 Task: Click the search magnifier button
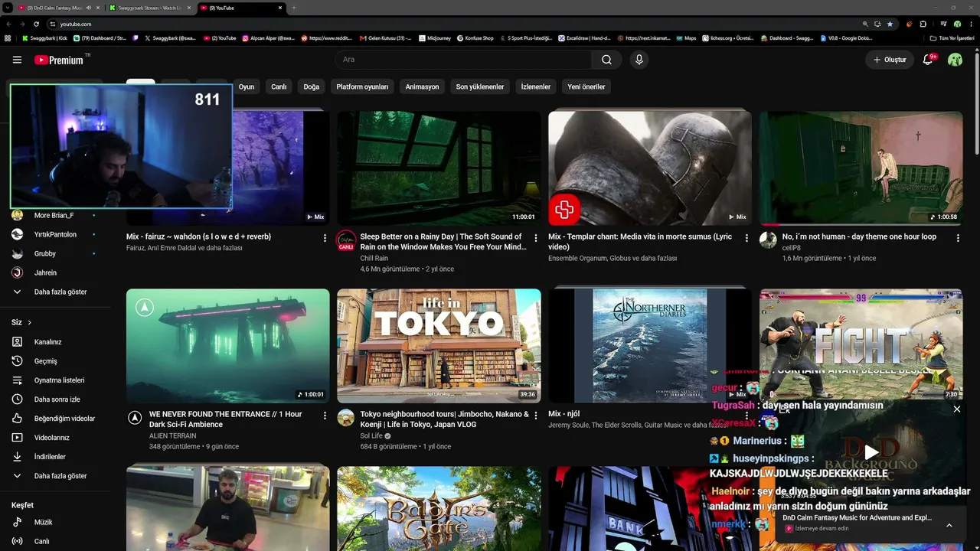pyautogui.click(x=606, y=60)
